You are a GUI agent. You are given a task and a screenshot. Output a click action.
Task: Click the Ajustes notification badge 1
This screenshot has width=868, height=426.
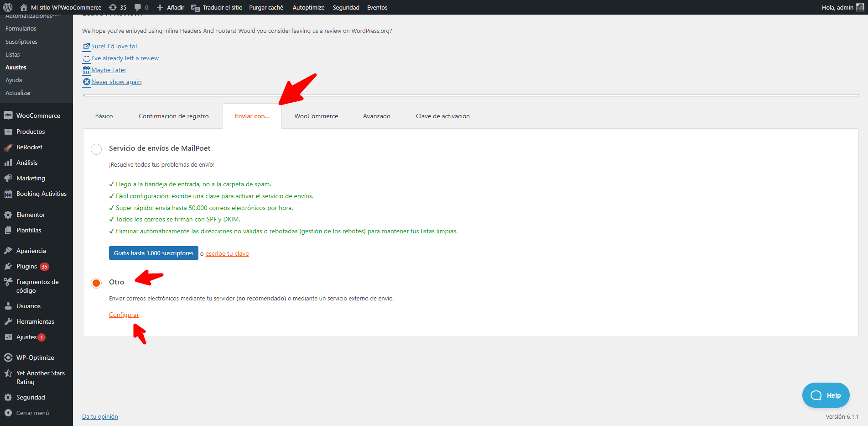point(42,337)
